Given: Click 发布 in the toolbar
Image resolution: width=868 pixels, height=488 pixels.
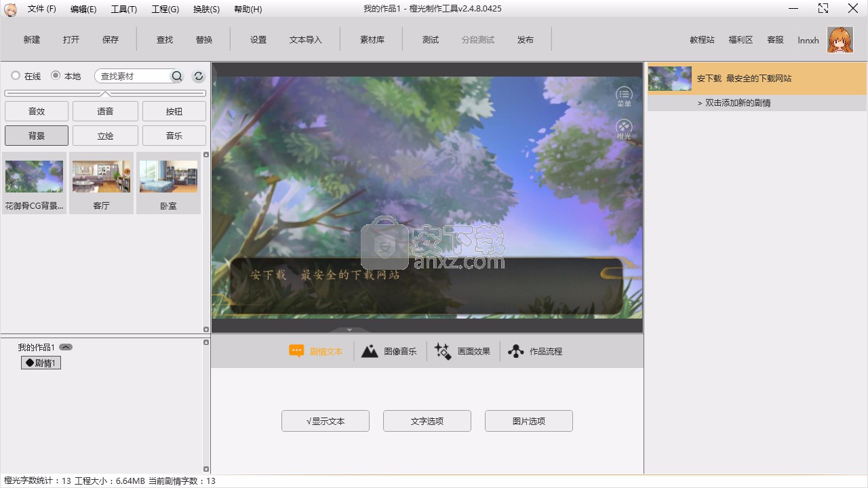Looking at the screenshot, I should (x=526, y=40).
